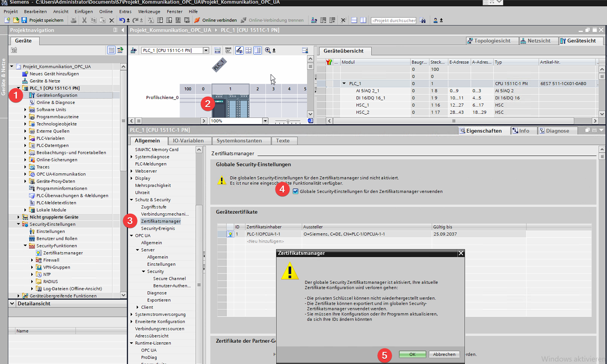Click Abbrechen in the Zertifikatsmanager dialog

coord(444,354)
